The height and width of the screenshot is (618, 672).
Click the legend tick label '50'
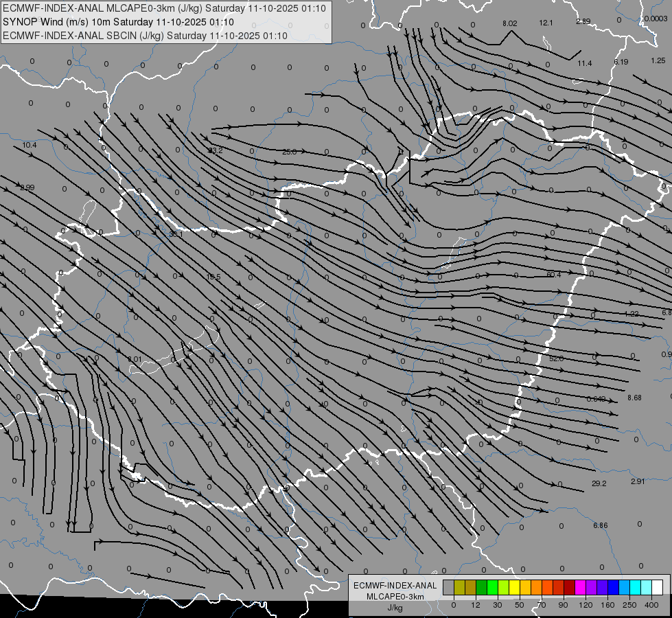click(x=519, y=605)
